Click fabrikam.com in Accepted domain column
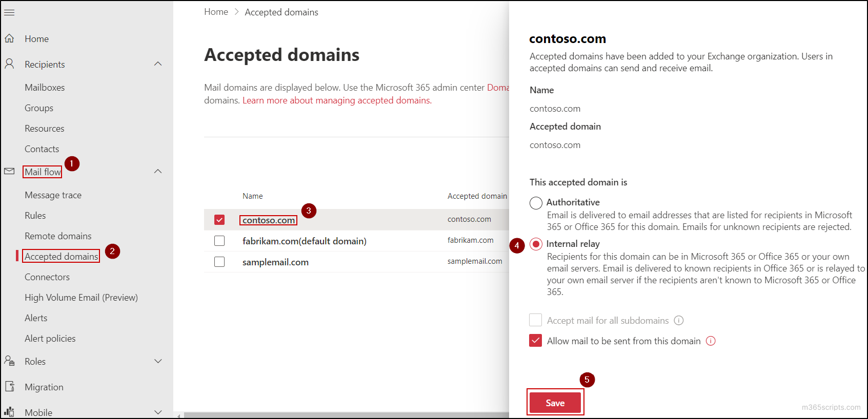This screenshot has width=868, height=419. pyautogui.click(x=471, y=240)
